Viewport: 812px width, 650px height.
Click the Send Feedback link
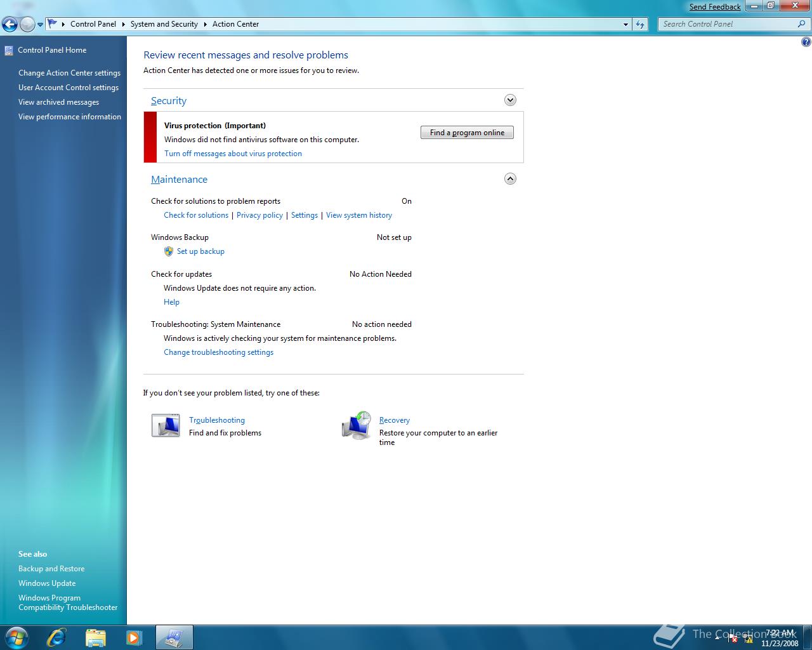coord(715,7)
